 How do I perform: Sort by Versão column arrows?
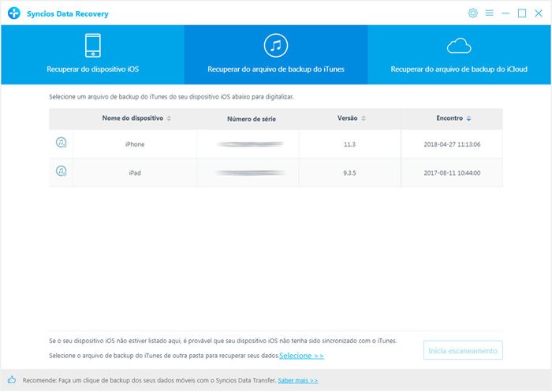pyautogui.click(x=364, y=118)
